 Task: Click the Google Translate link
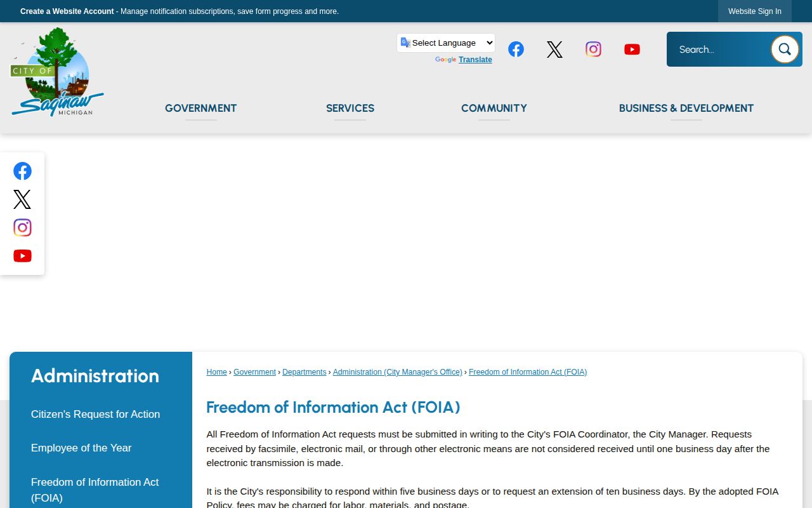475,60
